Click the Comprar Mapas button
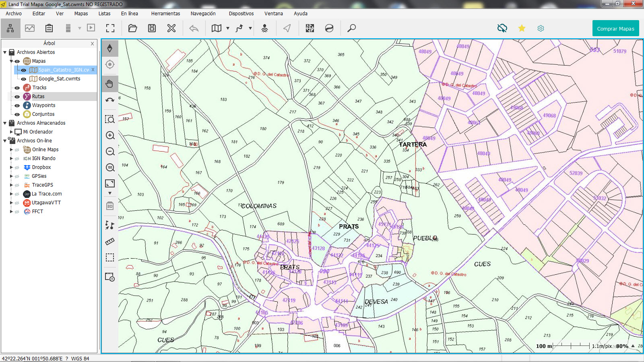Screen dimensions: 644x362 615,28
